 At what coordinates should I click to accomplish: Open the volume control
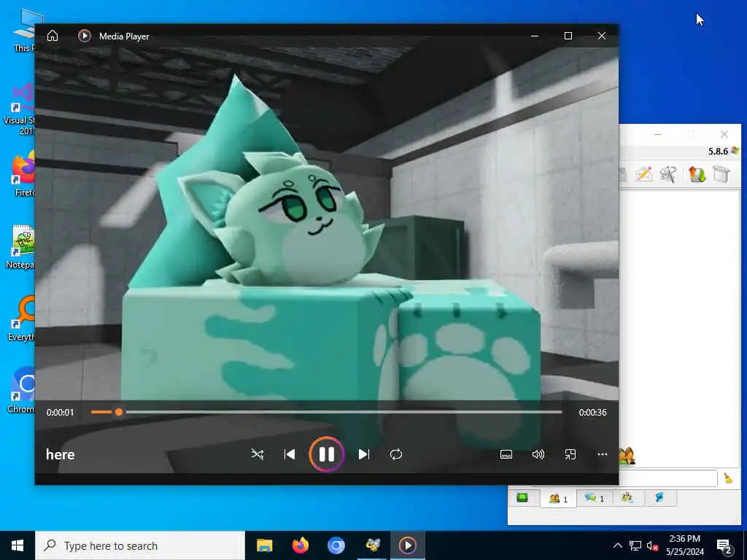(538, 454)
